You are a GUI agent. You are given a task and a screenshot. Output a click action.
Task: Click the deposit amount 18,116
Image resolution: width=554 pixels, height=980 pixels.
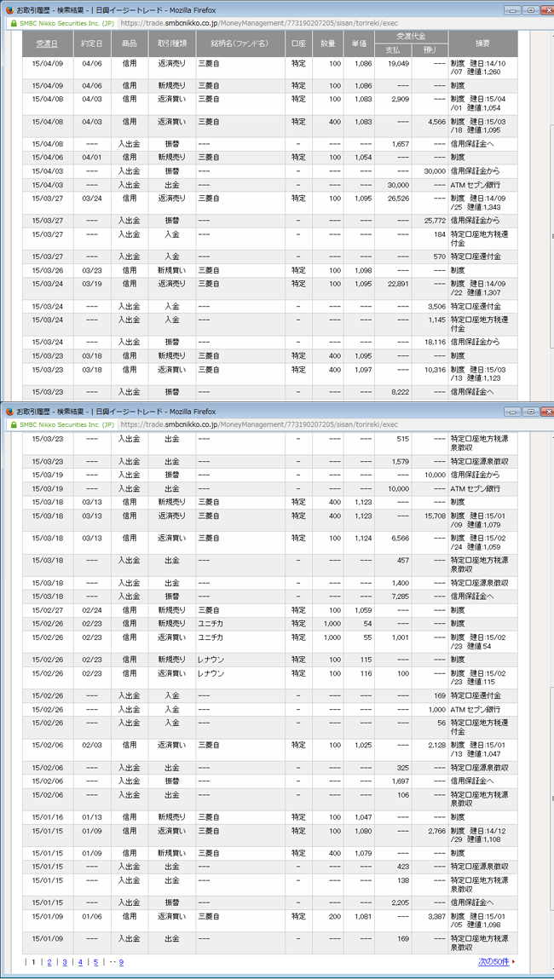click(435, 343)
